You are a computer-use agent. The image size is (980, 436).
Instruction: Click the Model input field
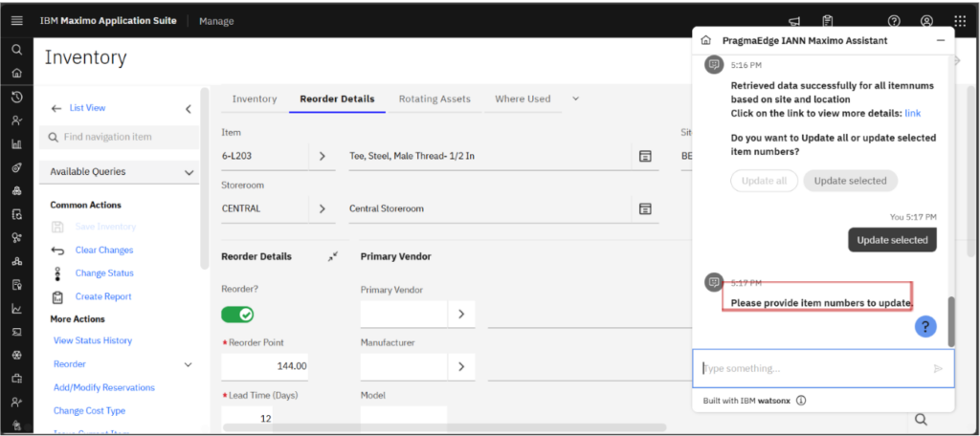pyautogui.click(x=404, y=419)
